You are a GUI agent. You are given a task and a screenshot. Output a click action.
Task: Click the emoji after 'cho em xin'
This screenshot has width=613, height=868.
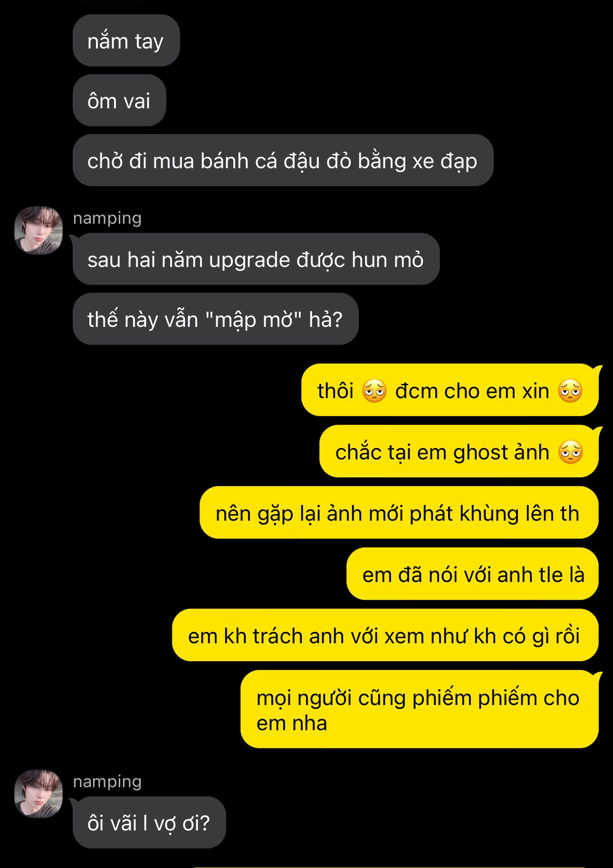tap(570, 391)
